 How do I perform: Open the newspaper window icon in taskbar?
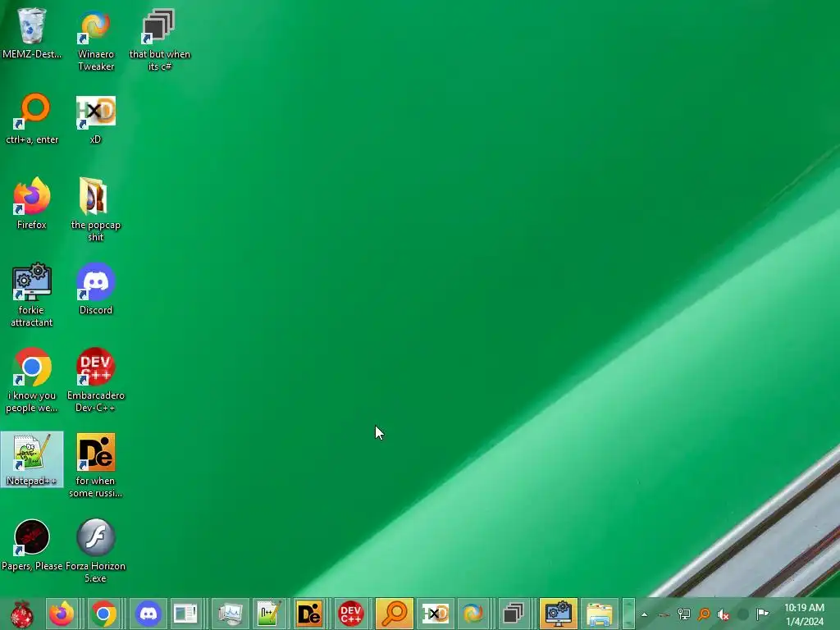(186, 614)
